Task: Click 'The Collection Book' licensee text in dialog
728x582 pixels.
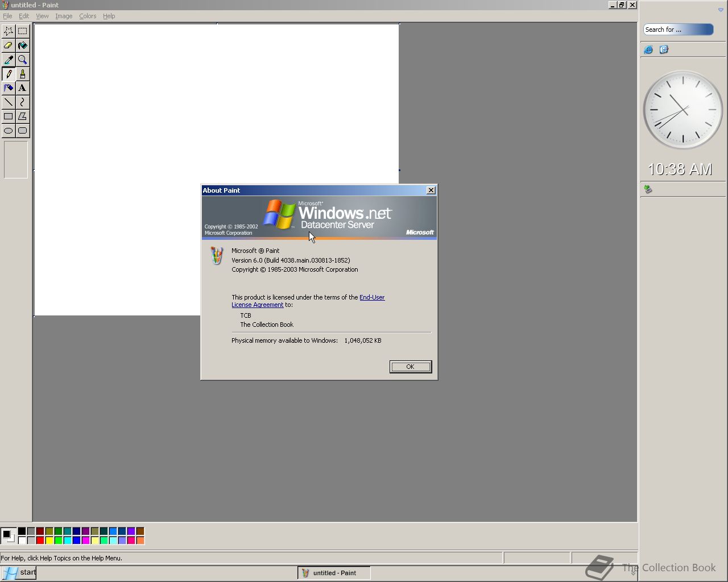Action: [267, 325]
